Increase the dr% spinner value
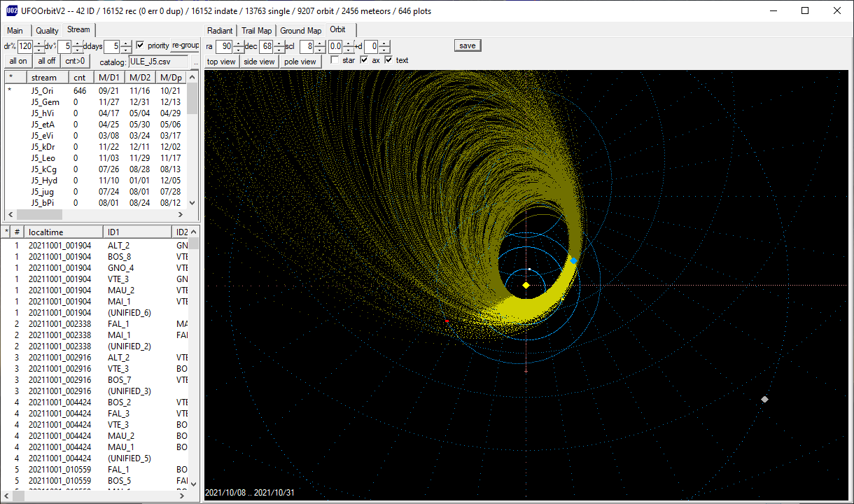 point(39,43)
